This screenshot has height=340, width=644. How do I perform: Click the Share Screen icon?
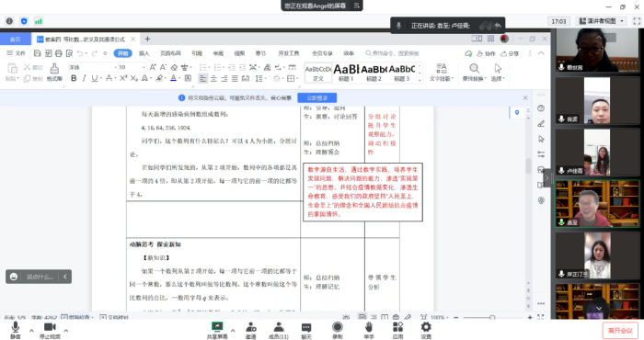217,331
